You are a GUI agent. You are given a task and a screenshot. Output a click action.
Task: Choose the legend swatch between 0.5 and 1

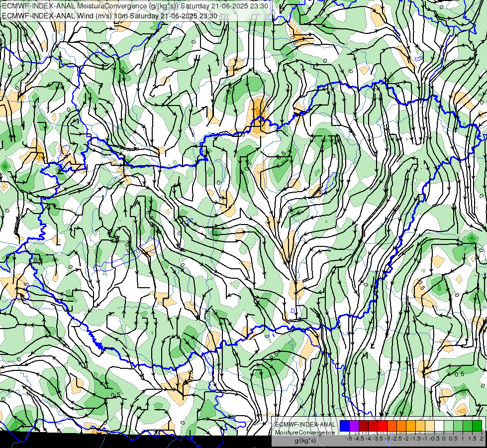pyautogui.click(x=459, y=426)
